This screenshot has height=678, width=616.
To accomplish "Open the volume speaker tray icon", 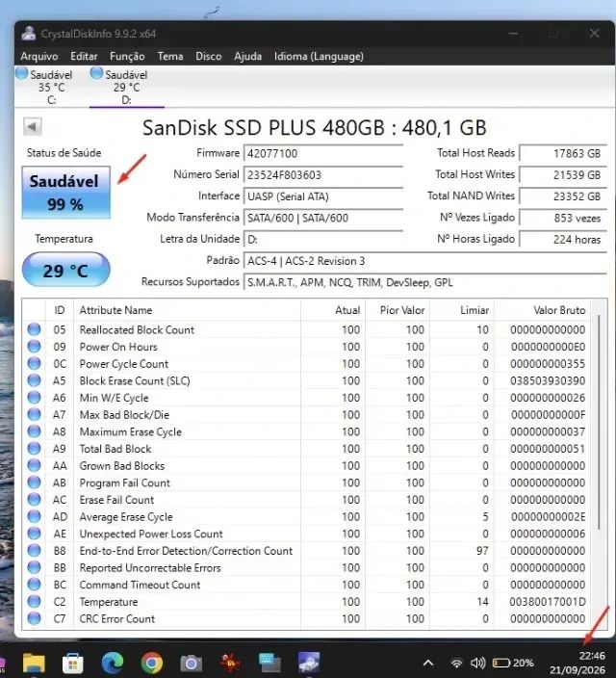I will point(477,663).
